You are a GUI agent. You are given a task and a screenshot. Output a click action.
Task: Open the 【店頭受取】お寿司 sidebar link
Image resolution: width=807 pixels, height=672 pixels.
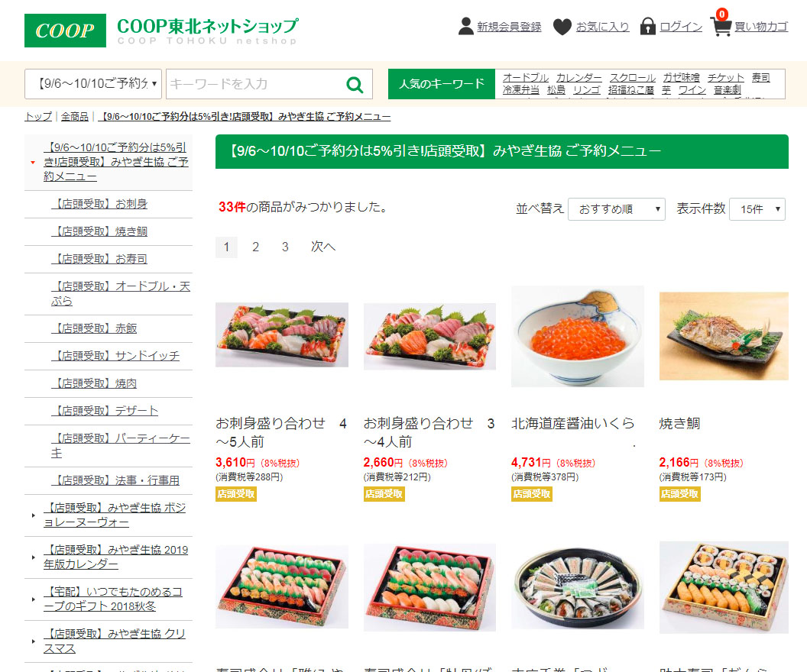99,259
